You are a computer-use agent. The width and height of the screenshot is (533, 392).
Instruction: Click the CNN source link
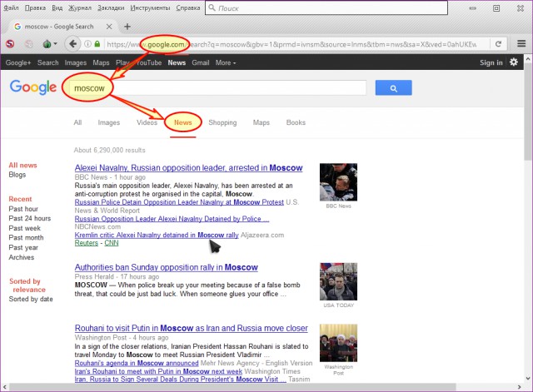pos(112,243)
